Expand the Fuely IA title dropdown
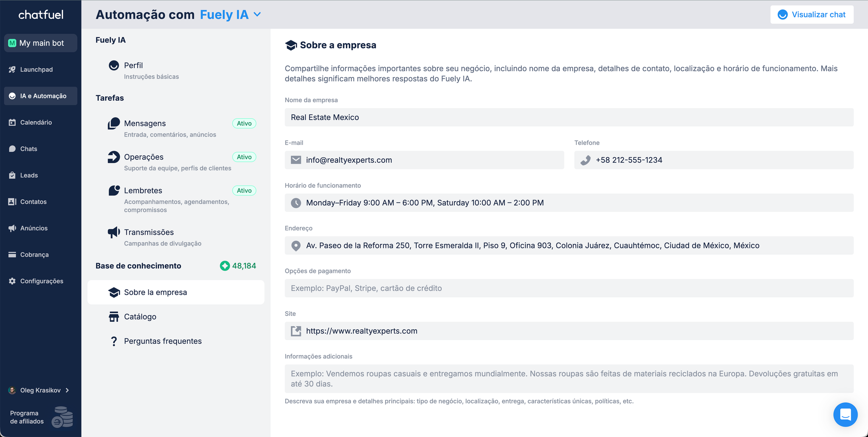 coord(257,14)
